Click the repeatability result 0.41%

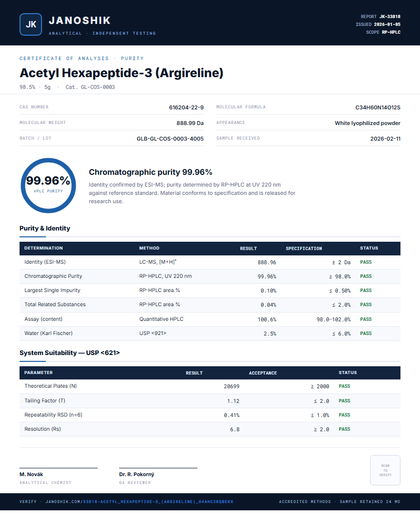[x=231, y=415]
